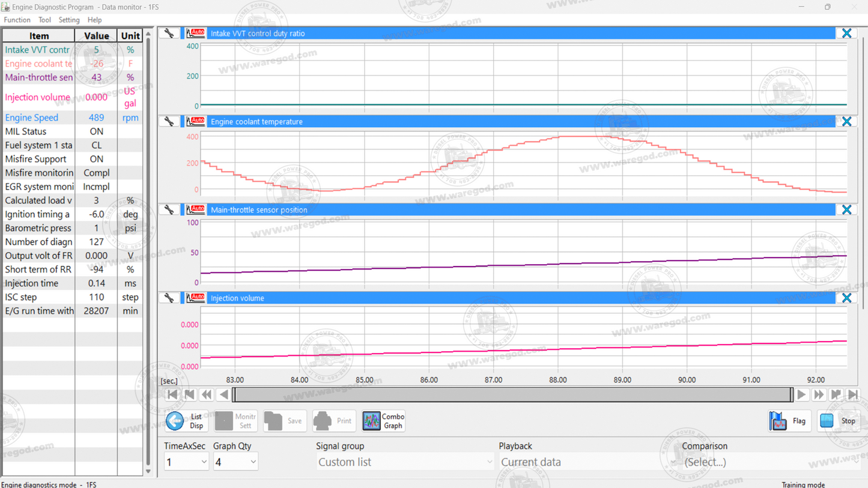Open the Setting menu
868x488 pixels.
coord(68,19)
